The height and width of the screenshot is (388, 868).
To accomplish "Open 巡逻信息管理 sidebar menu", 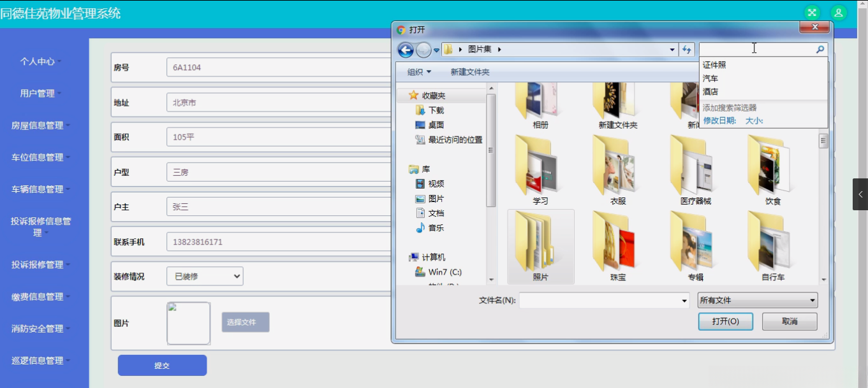I will coord(41,361).
